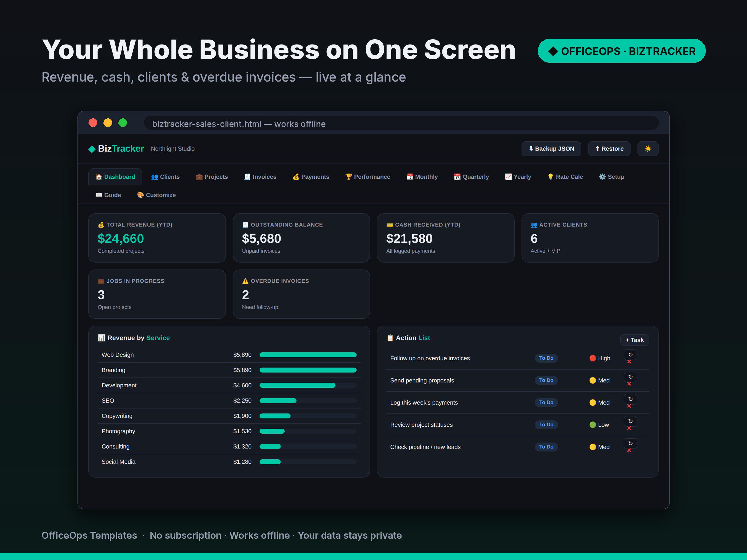Image resolution: width=747 pixels, height=560 pixels.
Task: Open the Monthly report tab
Action: tap(422, 176)
